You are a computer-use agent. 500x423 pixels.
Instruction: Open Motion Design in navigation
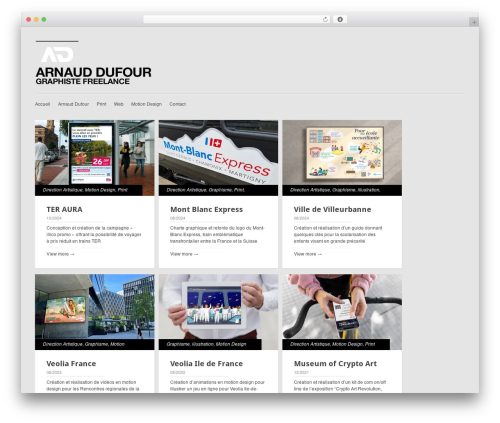tap(146, 104)
